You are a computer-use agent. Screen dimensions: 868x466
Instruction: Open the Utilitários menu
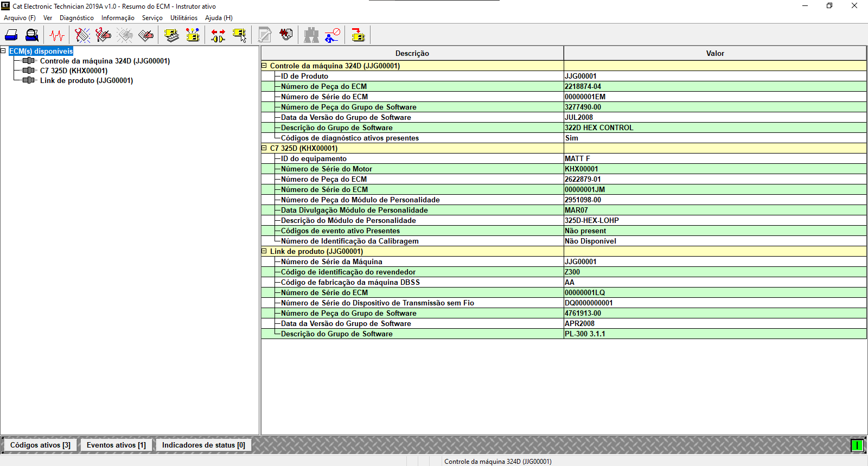[183, 18]
